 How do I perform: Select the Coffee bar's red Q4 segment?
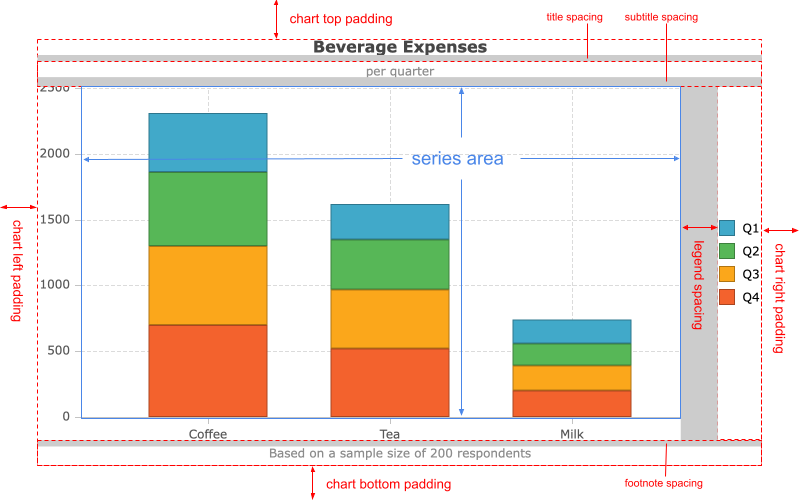tap(208, 370)
